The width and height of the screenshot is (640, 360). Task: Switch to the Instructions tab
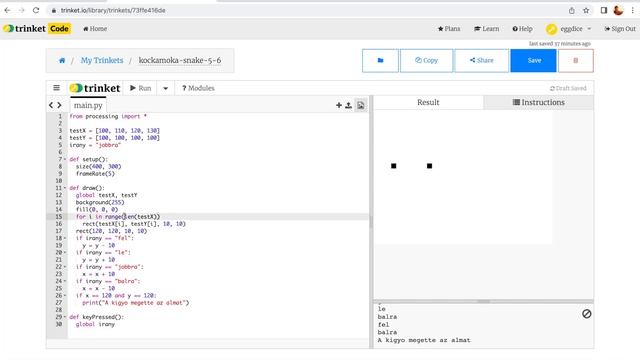(x=539, y=102)
